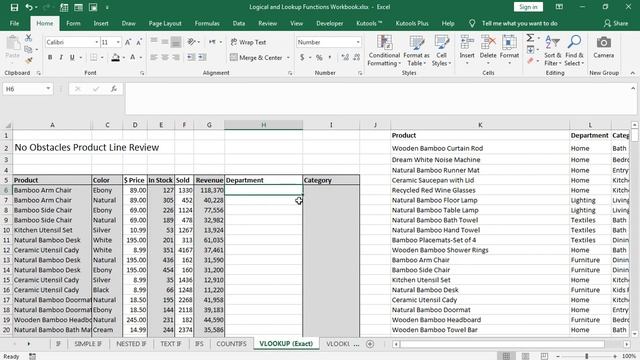The image size is (640, 360).
Task: Apply the fill color bucket swatch
Action: coord(116,58)
